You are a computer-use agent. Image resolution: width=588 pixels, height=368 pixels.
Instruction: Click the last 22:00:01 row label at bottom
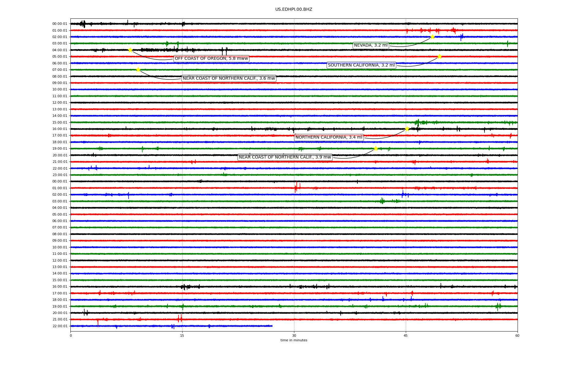click(60, 326)
